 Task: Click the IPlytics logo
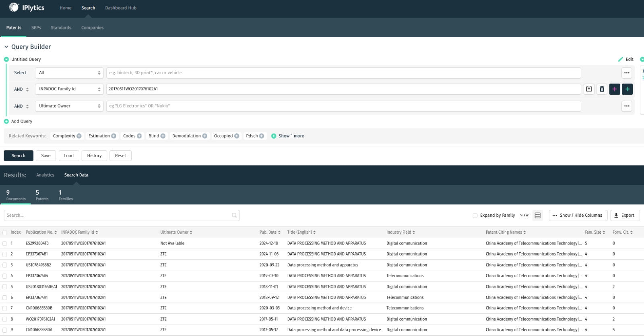coord(27,8)
